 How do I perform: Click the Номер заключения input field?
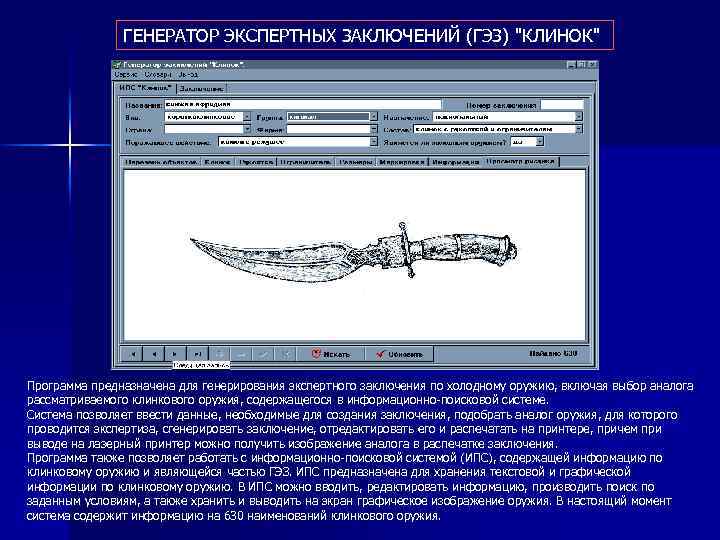pyautogui.click(x=562, y=105)
